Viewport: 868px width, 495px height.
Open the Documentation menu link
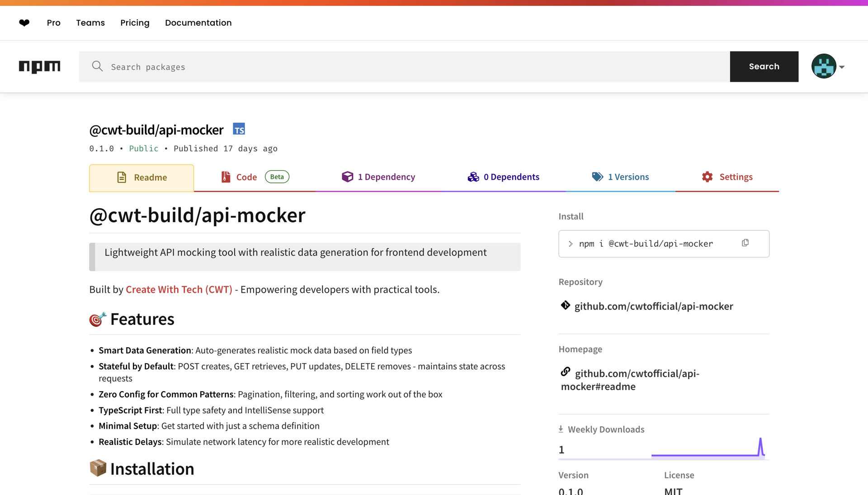click(x=198, y=23)
